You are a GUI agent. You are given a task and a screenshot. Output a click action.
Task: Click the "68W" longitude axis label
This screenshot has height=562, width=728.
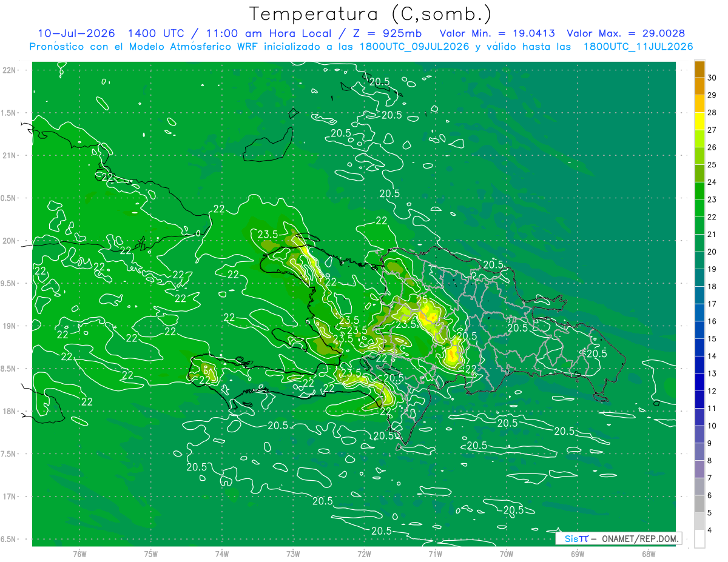pos(648,554)
